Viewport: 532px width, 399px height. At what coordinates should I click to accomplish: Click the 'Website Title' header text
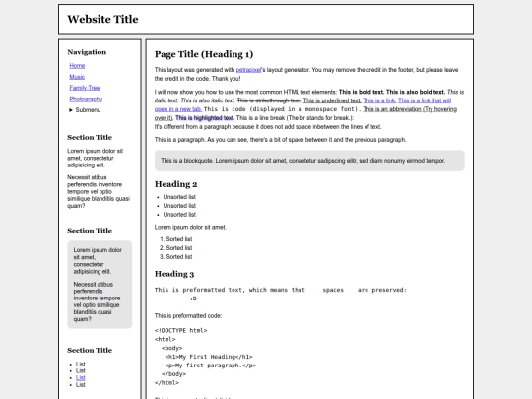tap(102, 20)
